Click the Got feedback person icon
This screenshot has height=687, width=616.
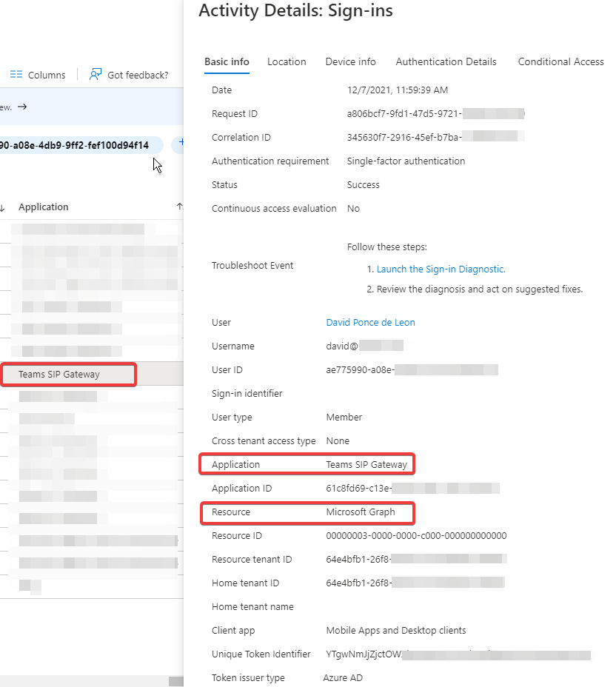(96, 74)
